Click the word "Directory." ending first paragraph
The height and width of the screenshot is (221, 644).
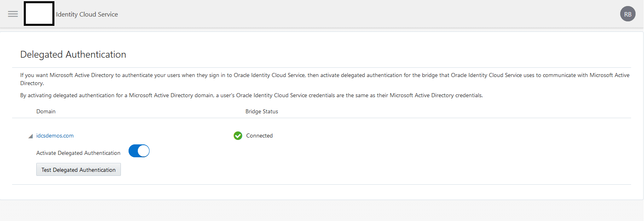[32, 83]
